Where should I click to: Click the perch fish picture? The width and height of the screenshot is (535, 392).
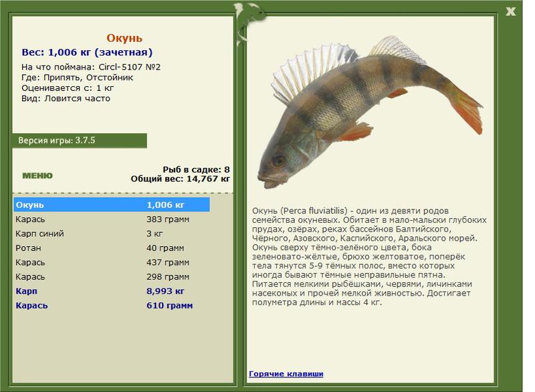[x=370, y=112]
